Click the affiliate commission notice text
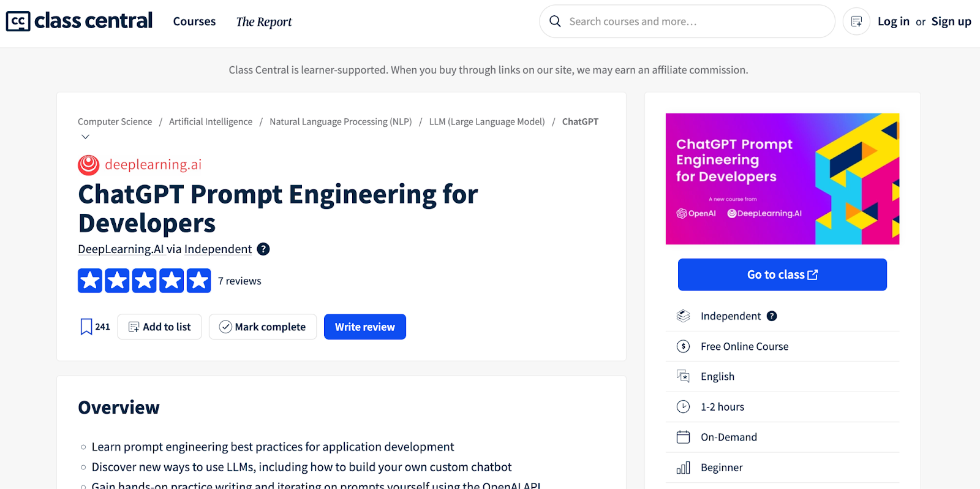The height and width of the screenshot is (489, 980). click(x=488, y=70)
